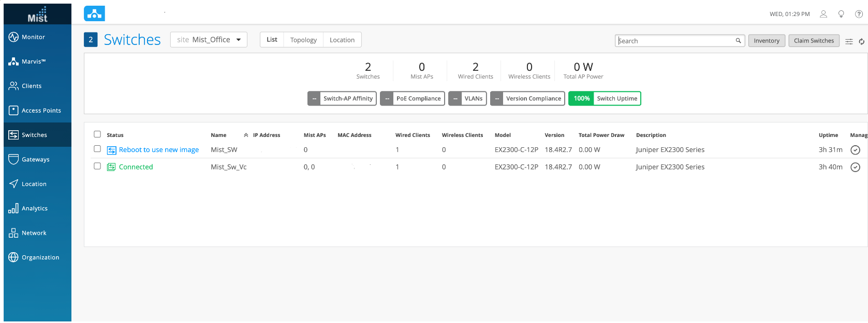Sort by the Version column header
This screenshot has height=323, width=868.
click(554, 135)
